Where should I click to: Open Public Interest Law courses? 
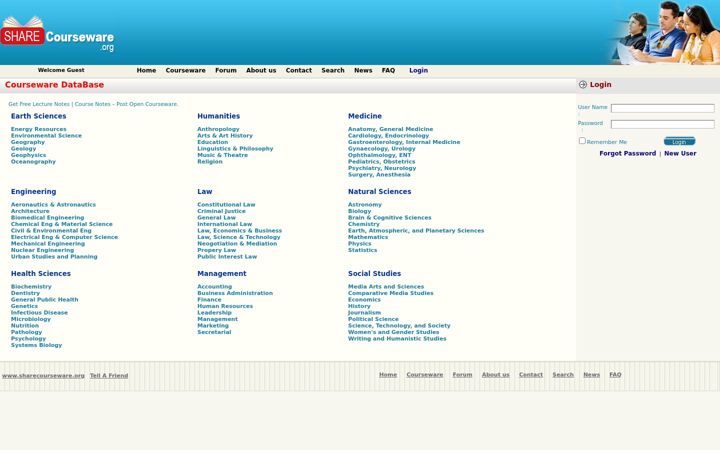coord(227,257)
